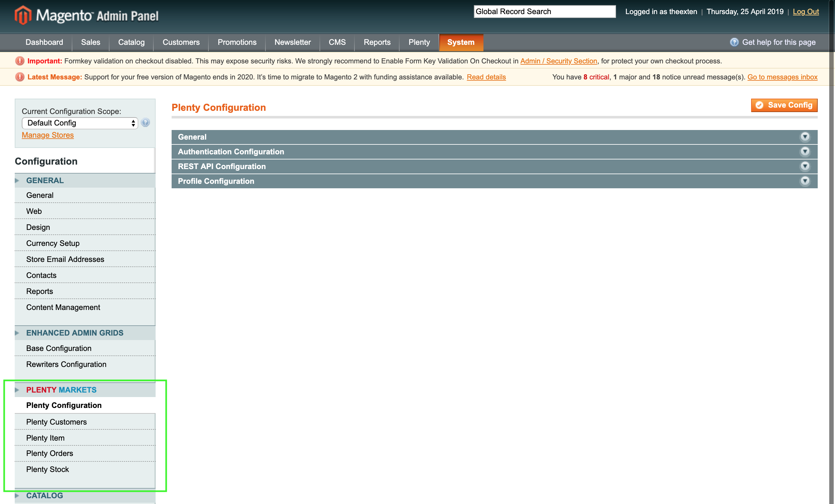The width and height of the screenshot is (835, 504).
Task: Click the Authentication Configuration section header
Action: click(494, 151)
